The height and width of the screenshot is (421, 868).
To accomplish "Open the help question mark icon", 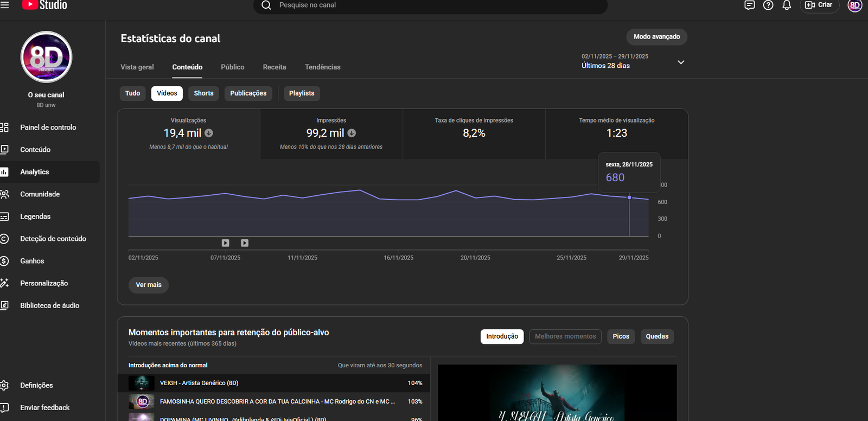I will (x=768, y=5).
